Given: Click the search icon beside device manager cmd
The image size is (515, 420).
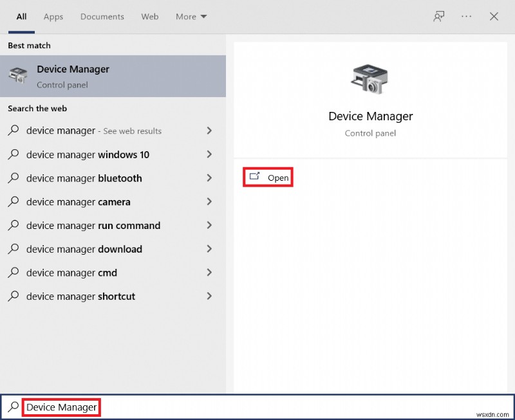Looking at the screenshot, I should coord(13,273).
